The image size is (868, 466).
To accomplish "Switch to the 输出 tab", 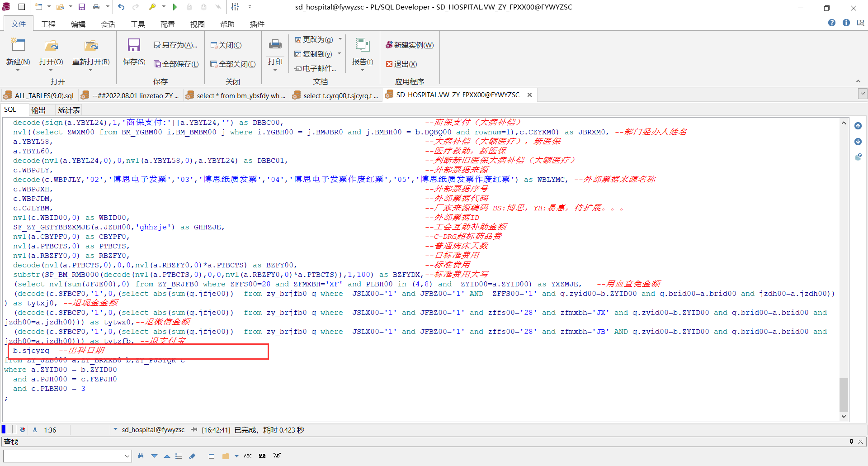I will [38, 110].
